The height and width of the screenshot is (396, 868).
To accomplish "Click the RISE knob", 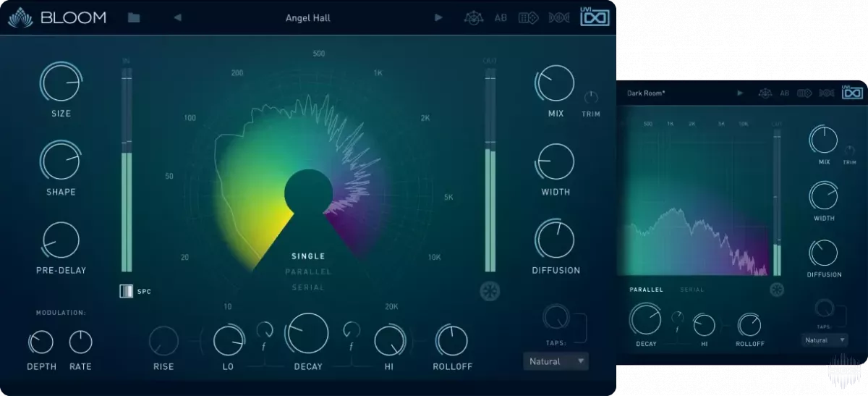I will (163, 342).
